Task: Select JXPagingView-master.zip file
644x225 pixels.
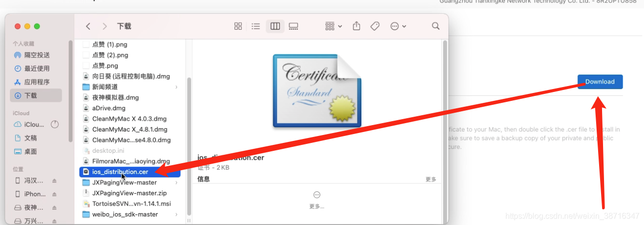Action: (130, 193)
